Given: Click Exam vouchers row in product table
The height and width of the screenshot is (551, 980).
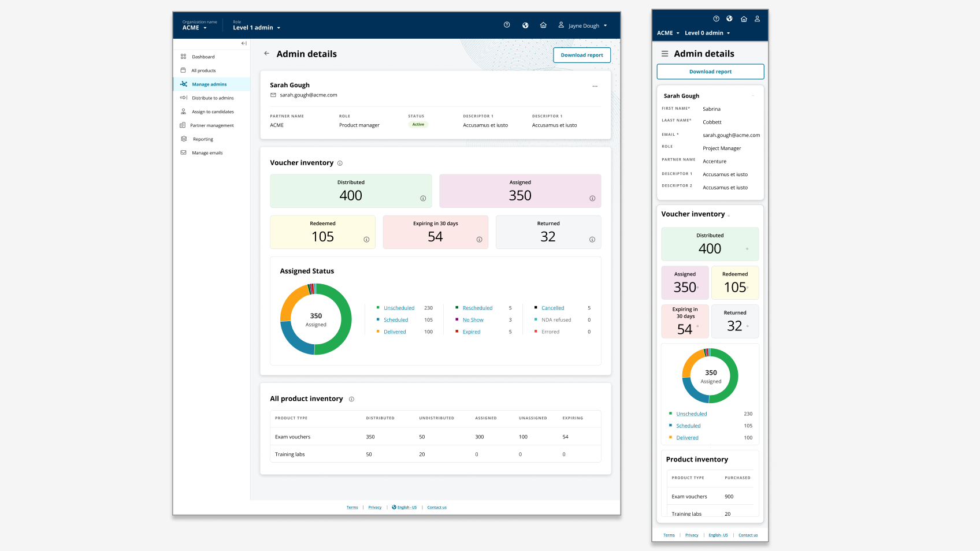Looking at the screenshot, I should coord(436,437).
